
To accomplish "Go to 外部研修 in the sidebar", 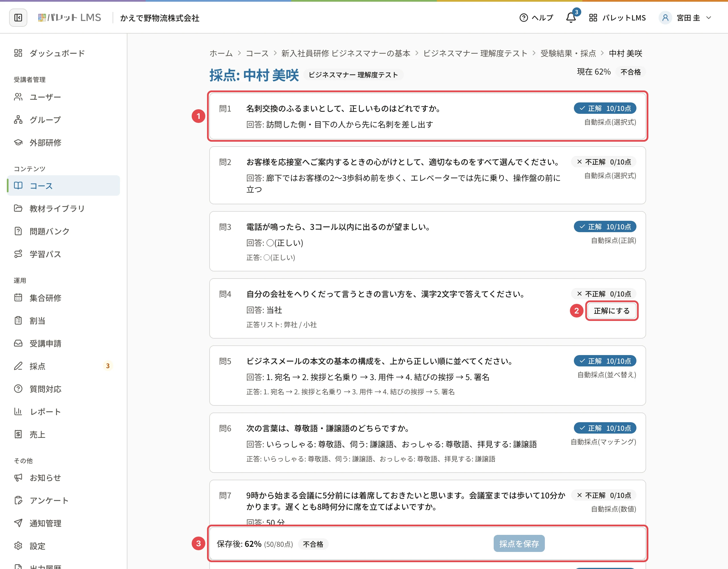I will click(x=63, y=143).
